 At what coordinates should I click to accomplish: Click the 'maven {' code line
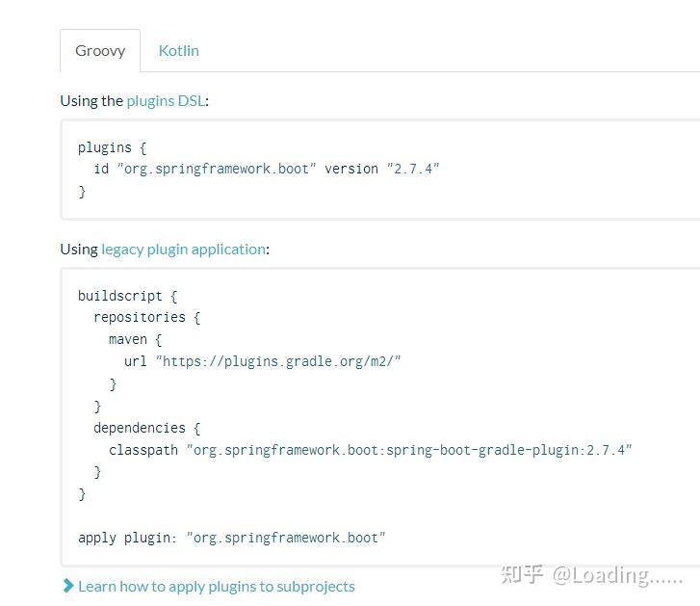(x=136, y=339)
